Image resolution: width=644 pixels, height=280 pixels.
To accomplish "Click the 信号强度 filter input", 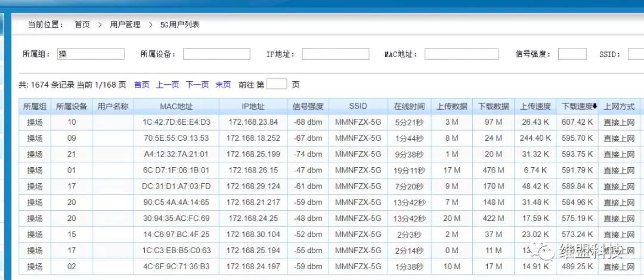I will [572, 54].
